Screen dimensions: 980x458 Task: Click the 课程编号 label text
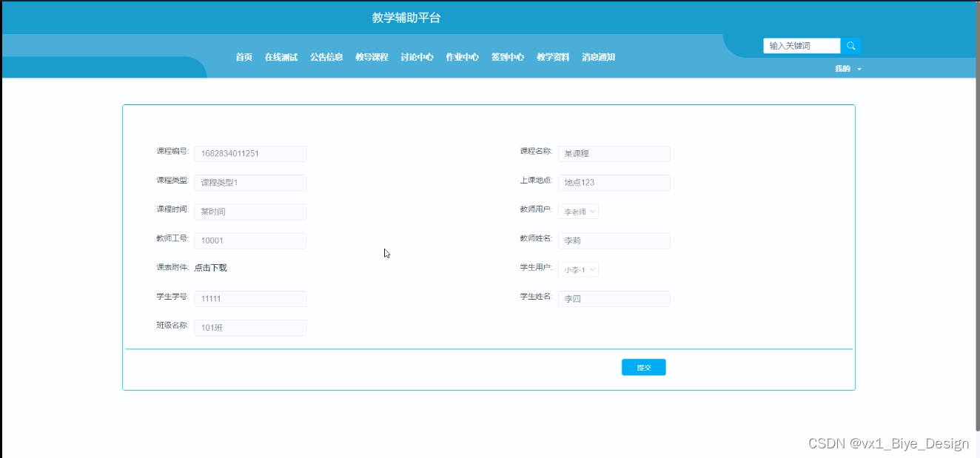pos(172,151)
